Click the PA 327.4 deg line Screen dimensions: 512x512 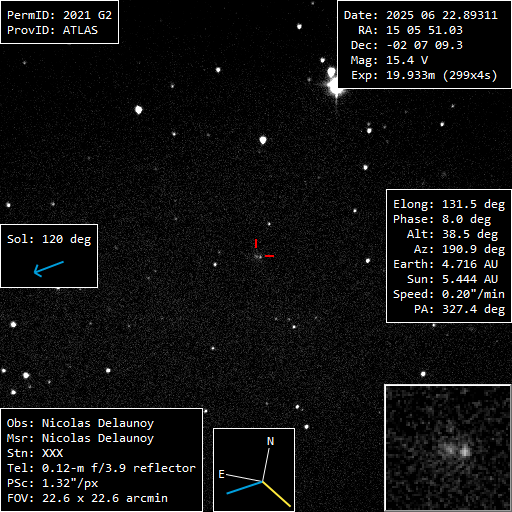(x=459, y=309)
